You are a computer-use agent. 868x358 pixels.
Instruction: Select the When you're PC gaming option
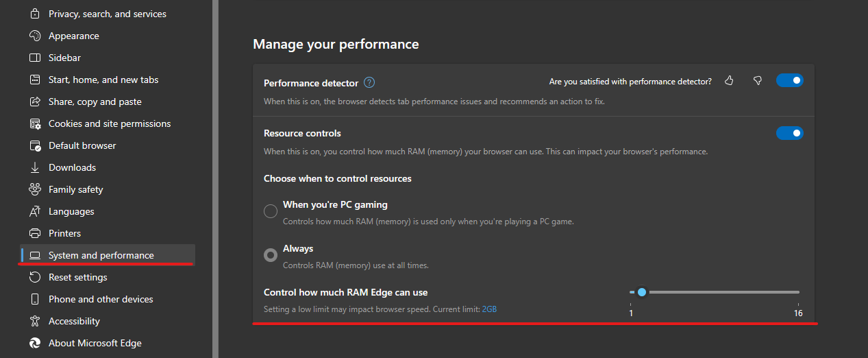coord(271,211)
